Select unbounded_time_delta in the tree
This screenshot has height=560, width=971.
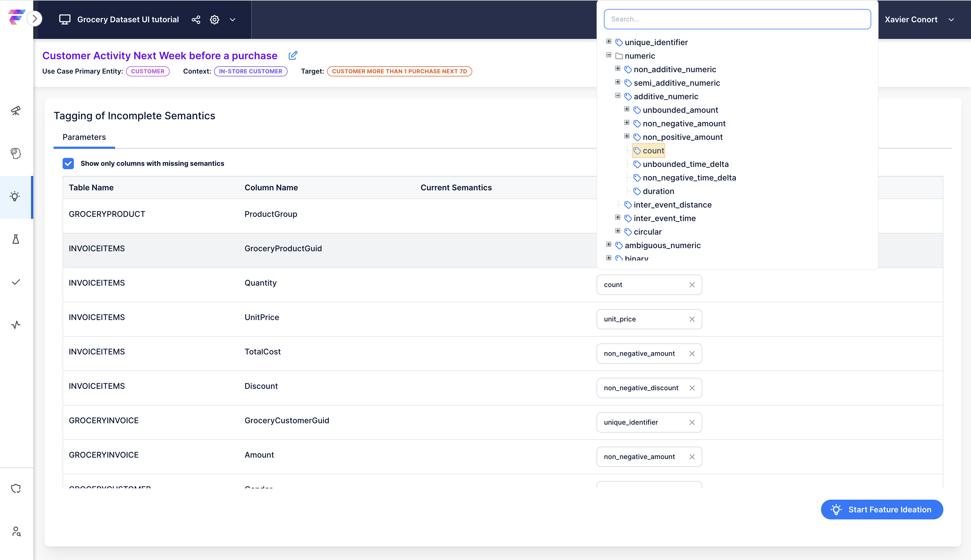[x=685, y=164]
